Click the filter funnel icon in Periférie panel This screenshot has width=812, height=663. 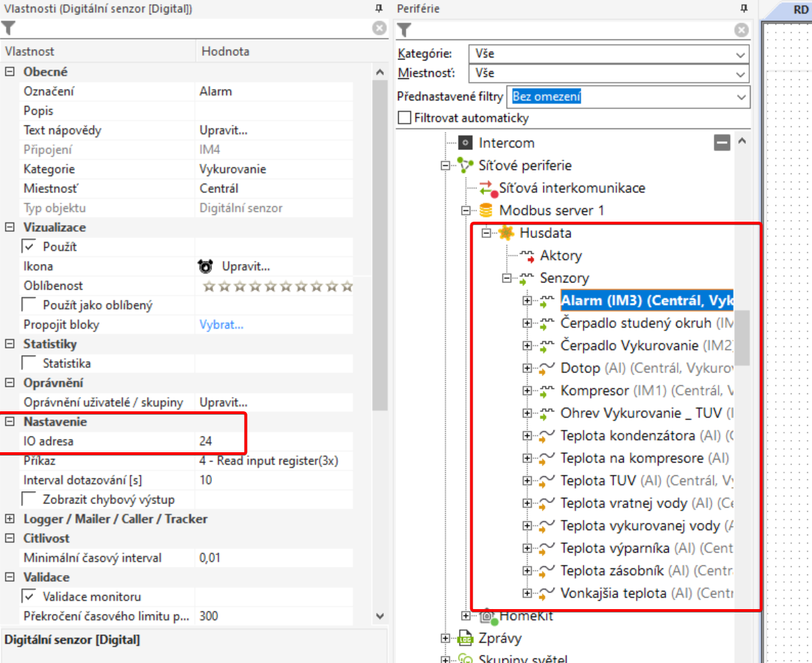coord(404,30)
